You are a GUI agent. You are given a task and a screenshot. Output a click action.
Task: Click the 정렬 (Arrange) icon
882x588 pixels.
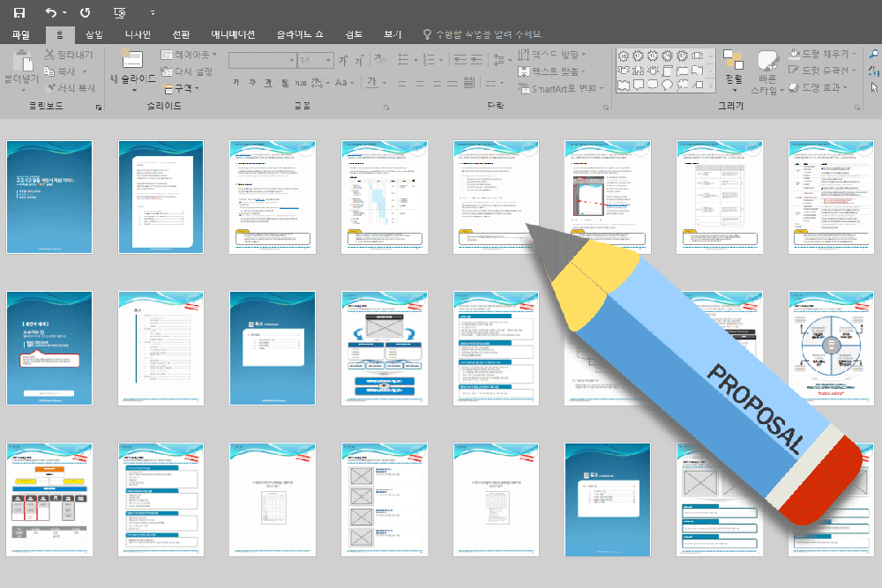pyautogui.click(x=733, y=62)
